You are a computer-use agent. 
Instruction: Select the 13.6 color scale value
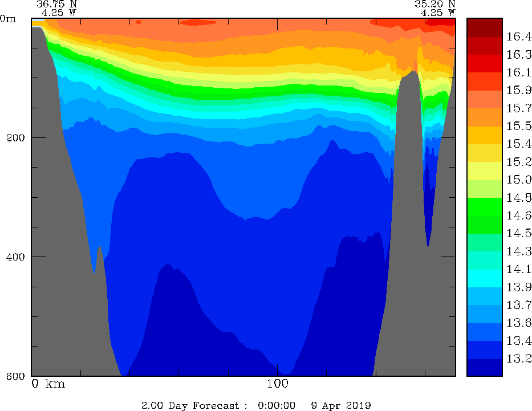[x=519, y=323]
